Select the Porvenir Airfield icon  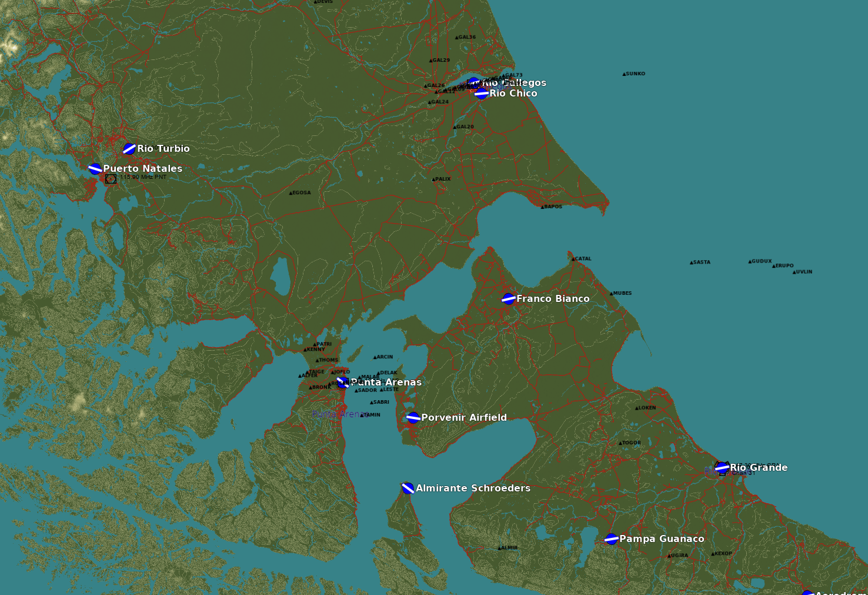413,418
